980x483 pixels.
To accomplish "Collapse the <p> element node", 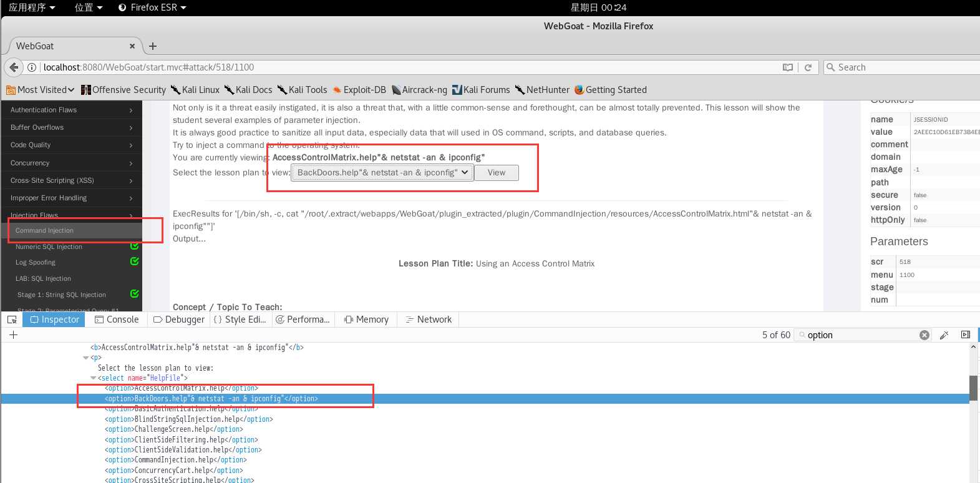I will [x=86, y=358].
